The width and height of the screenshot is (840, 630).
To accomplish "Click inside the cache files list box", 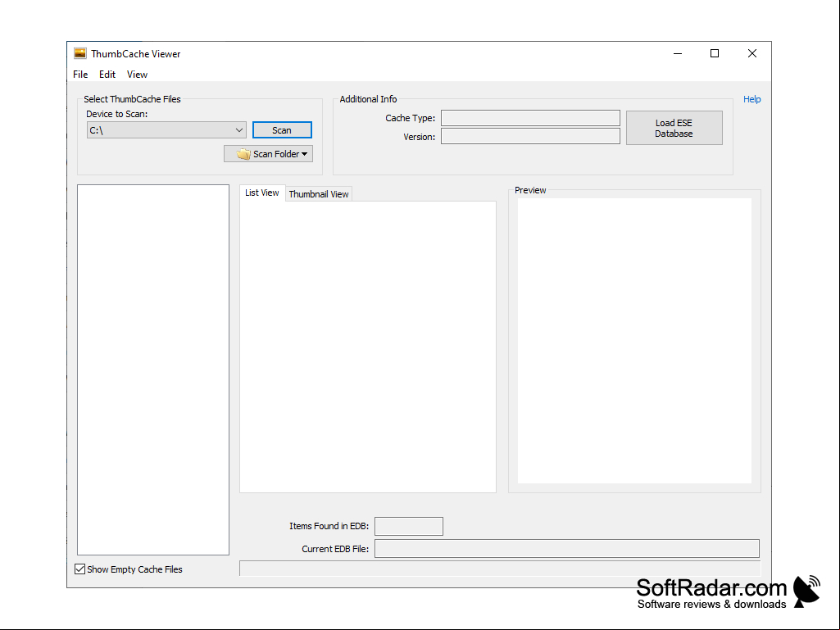I will click(153, 369).
